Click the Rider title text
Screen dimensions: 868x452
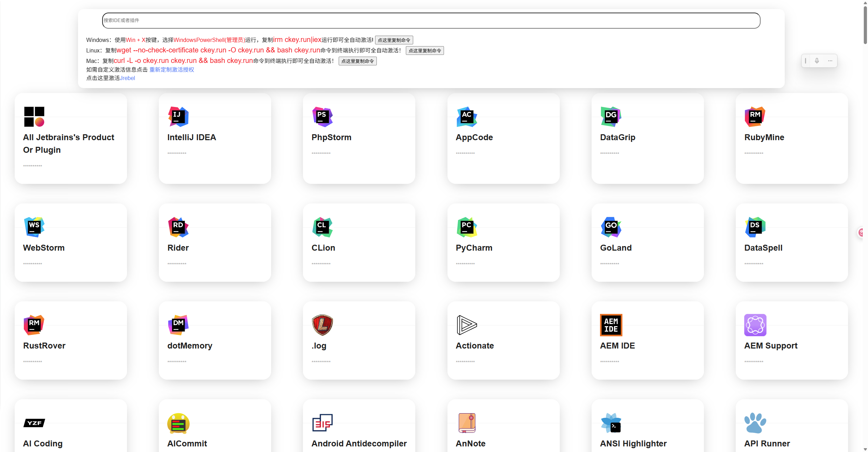pos(178,248)
